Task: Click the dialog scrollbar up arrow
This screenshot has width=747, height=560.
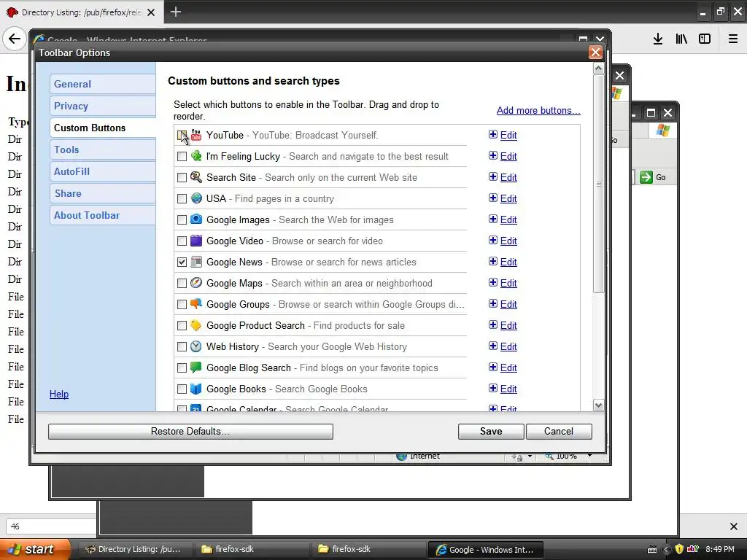Action: click(599, 69)
